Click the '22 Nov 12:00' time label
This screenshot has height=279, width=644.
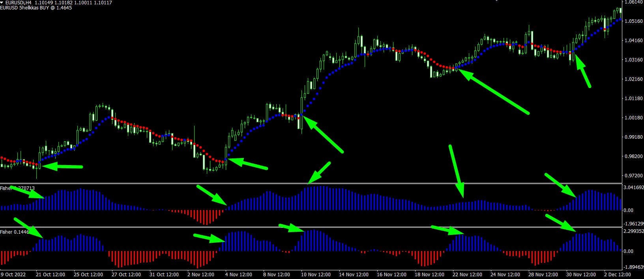click(x=467, y=275)
